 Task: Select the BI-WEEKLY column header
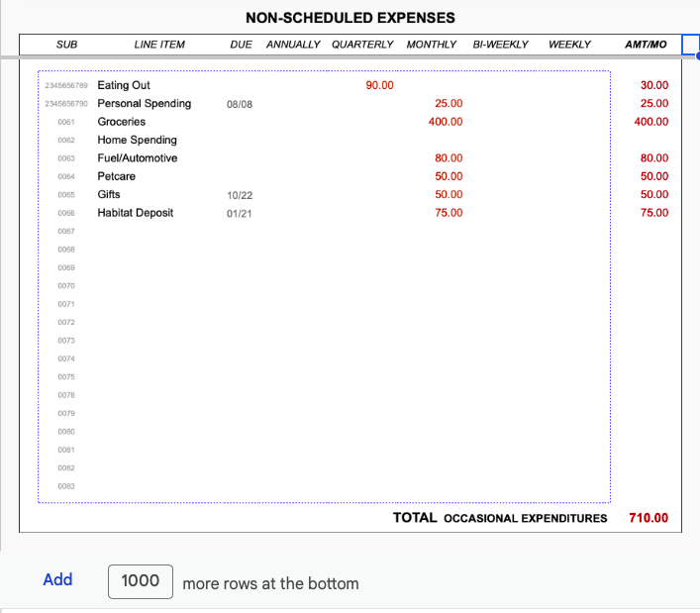pyautogui.click(x=501, y=45)
